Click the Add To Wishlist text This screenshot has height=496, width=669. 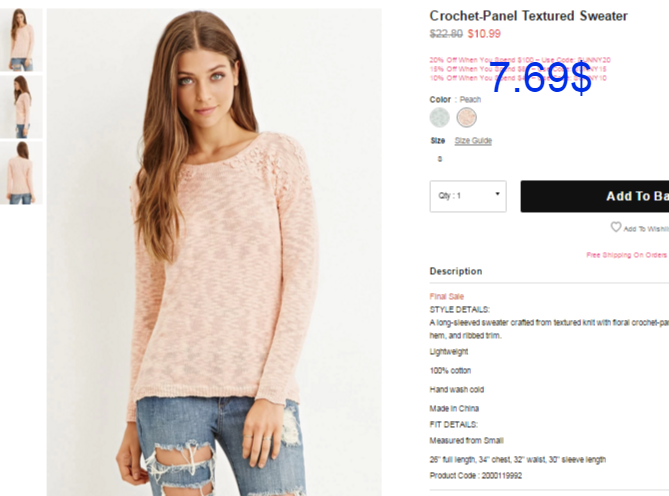tap(646, 229)
